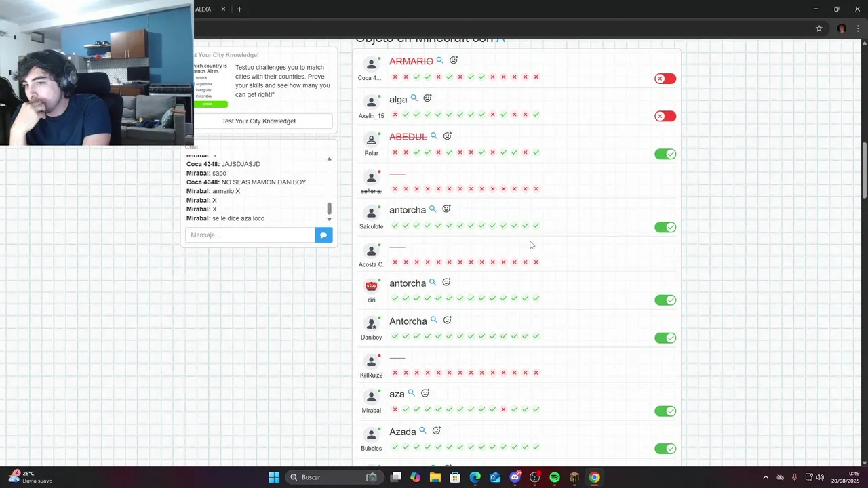Click chat message 'se le dice aza loco'
This screenshot has width=868, height=488.
pos(238,218)
